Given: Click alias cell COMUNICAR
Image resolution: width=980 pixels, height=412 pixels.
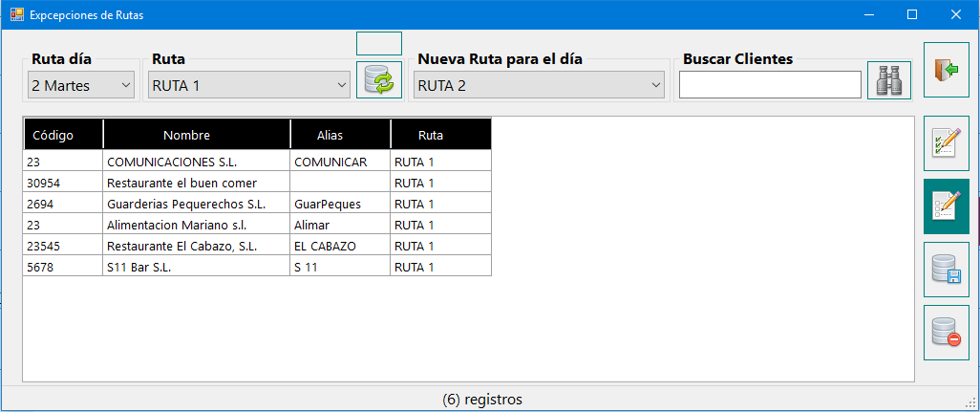Looking at the screenshot, I should (x=341, y=163).
